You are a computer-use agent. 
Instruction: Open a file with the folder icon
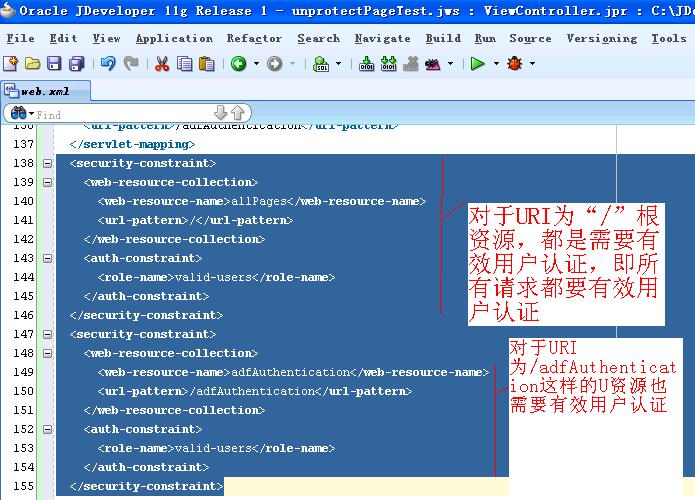(32, 64)
